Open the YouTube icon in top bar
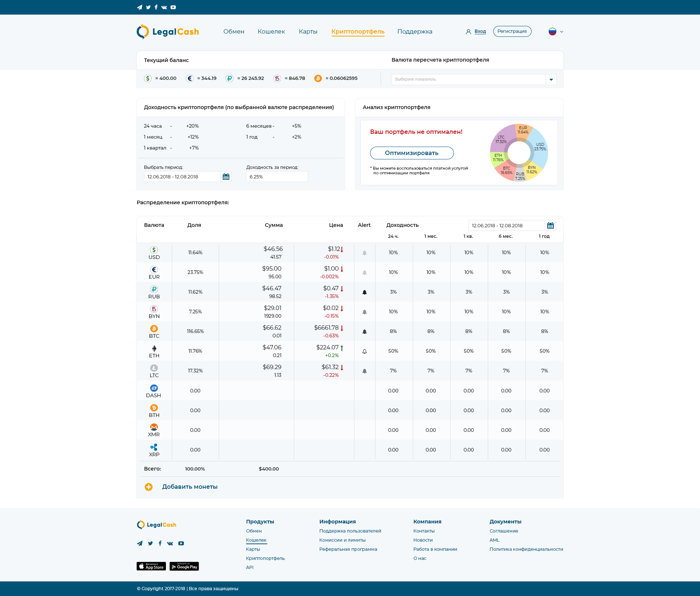Image resolution: width=700 pixels, height=596 pixels. click(173, 7)
